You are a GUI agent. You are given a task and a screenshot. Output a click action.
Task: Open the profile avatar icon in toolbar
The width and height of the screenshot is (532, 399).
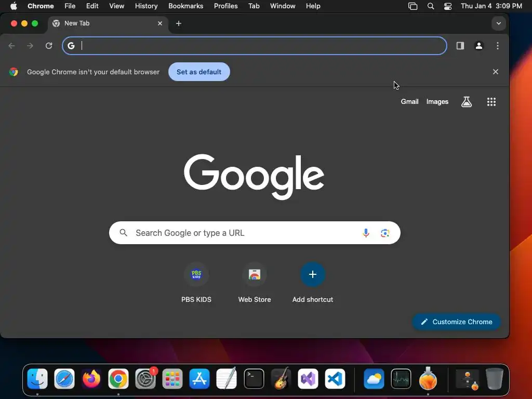coord(478,46)
